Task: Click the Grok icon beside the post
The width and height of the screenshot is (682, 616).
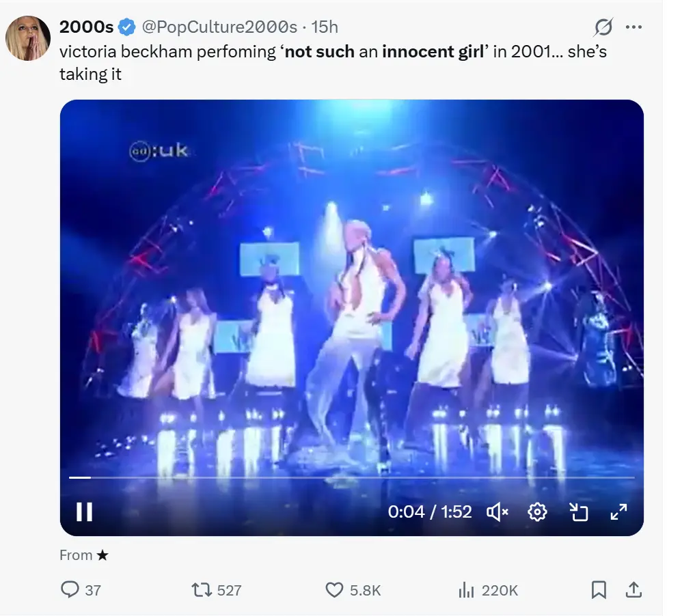Action: coord(603,27)
